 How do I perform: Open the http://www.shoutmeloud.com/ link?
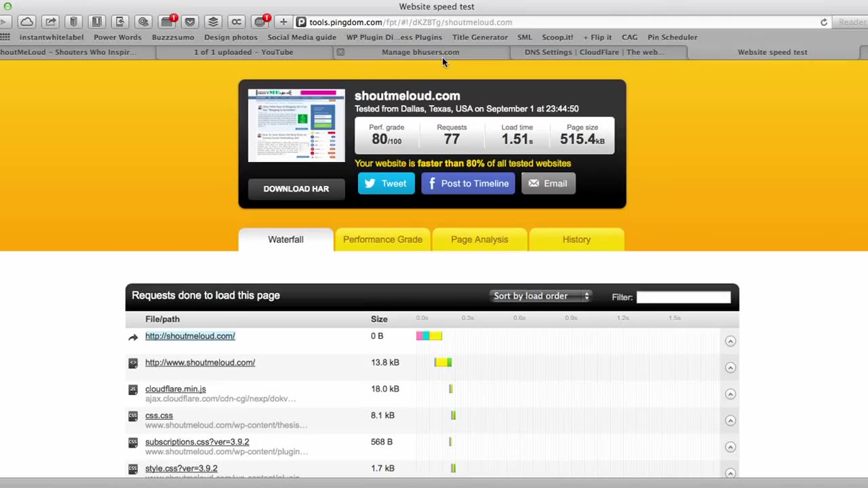(200, 363)
